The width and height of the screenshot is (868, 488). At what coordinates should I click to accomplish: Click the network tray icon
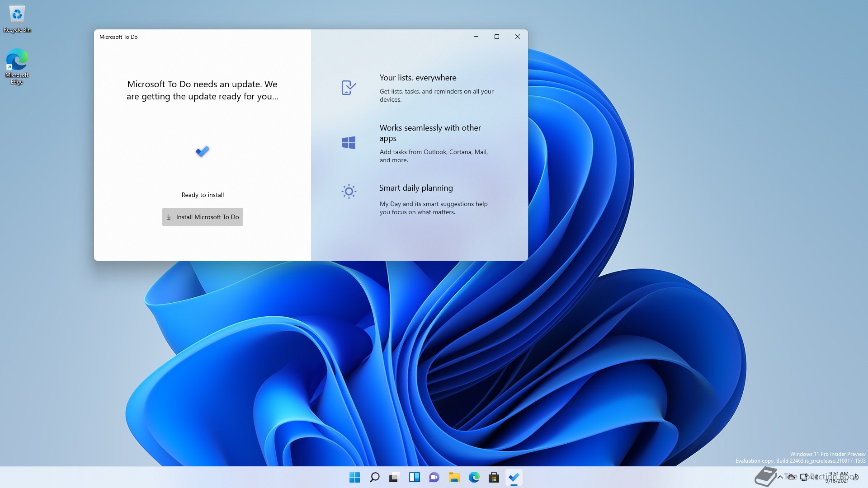coord(804,477)
